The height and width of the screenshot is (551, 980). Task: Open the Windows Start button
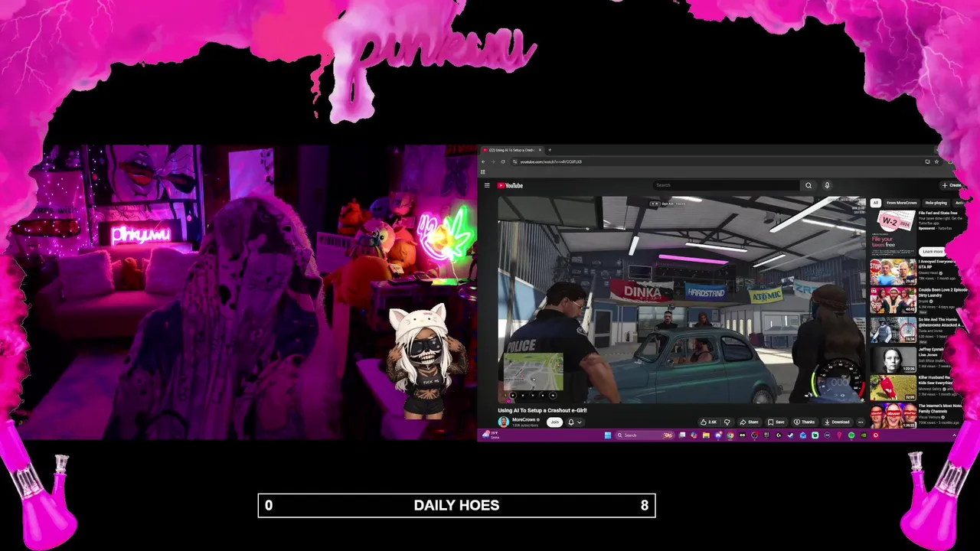(x=608, y=435)
